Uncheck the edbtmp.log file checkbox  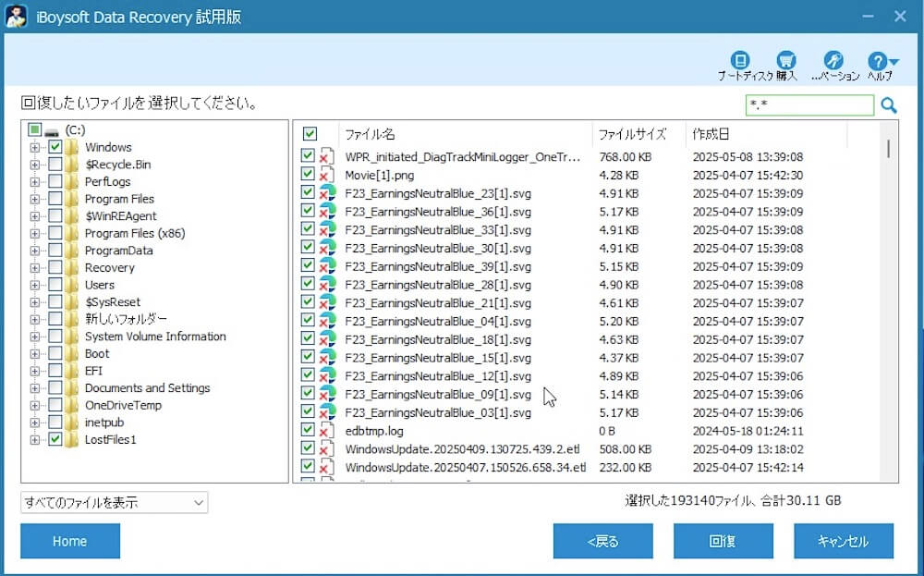point(307,430)
